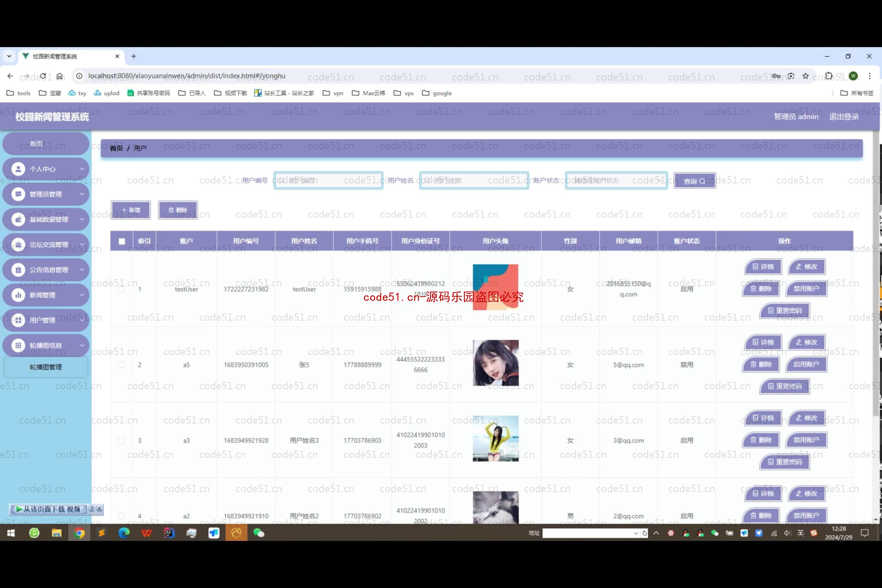
Task: Toggle checkbox for first user row
Action: 121,289
